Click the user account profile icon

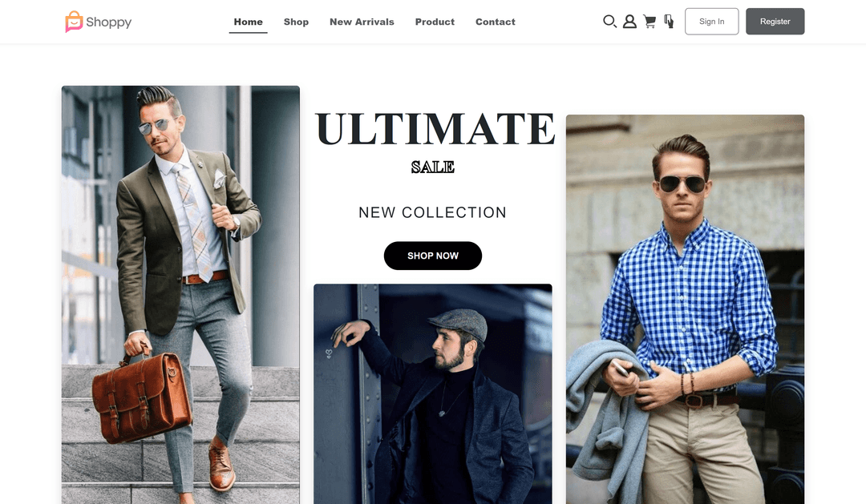[x=629, y=22]
